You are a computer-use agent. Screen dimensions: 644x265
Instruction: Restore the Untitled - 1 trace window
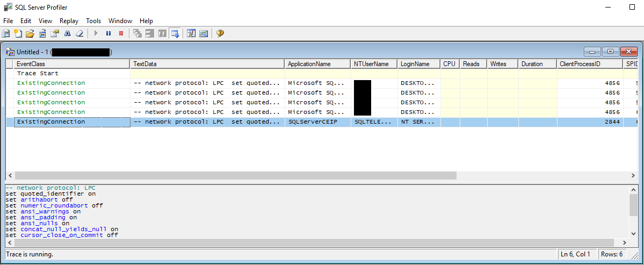point(610,52)
